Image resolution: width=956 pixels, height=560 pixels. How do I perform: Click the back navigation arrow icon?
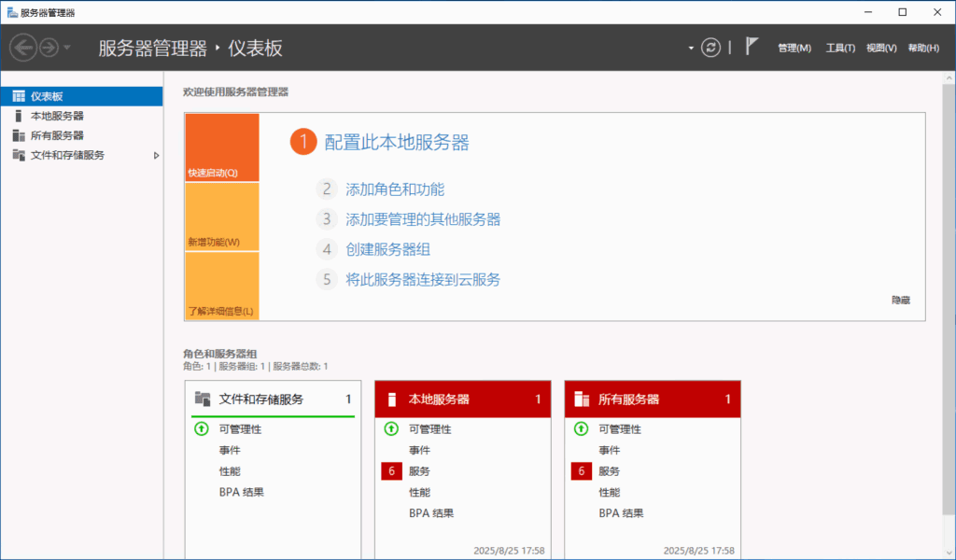(23, 48)
